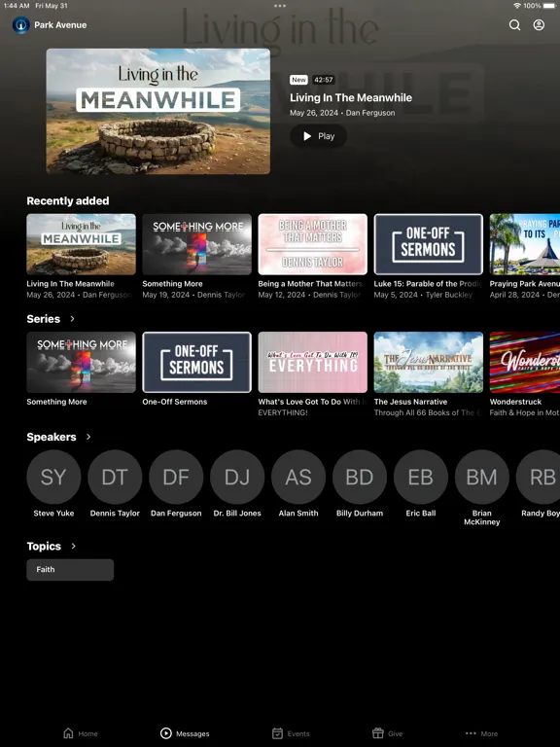
Task: Check the Wi-Fi status icon
Action: [516, 6]
